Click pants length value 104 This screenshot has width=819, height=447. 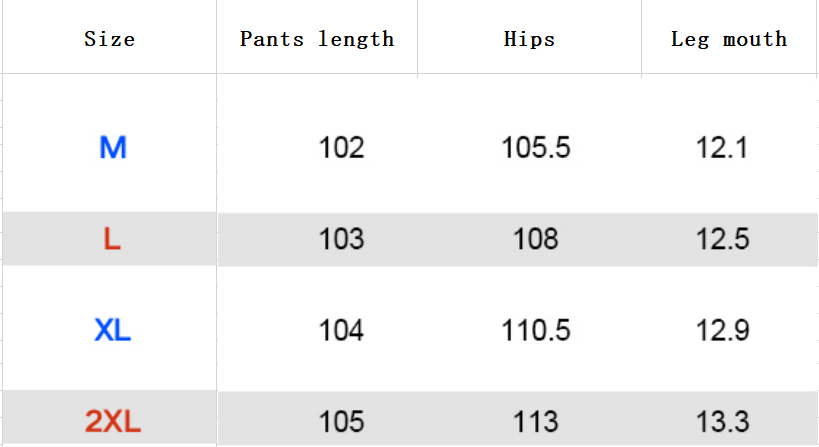coord(341,330)
